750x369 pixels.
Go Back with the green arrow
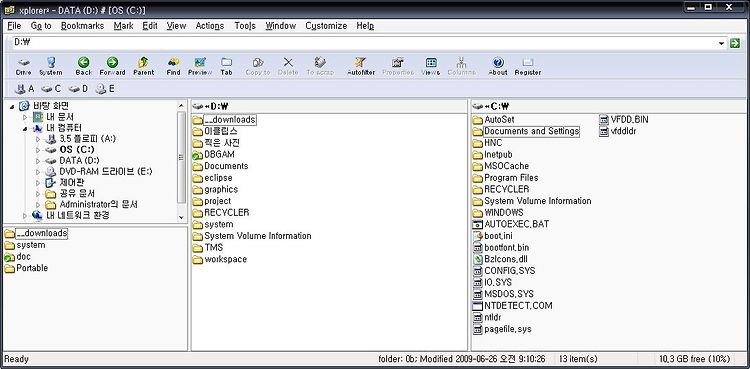pyautogui.click(x=84, y=66)
